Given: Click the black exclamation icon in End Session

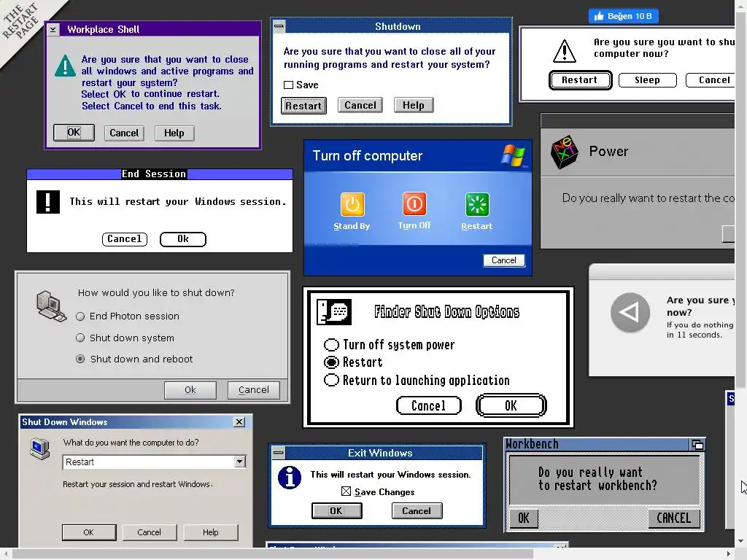Looking at the screenshot, I should (48, 201).
